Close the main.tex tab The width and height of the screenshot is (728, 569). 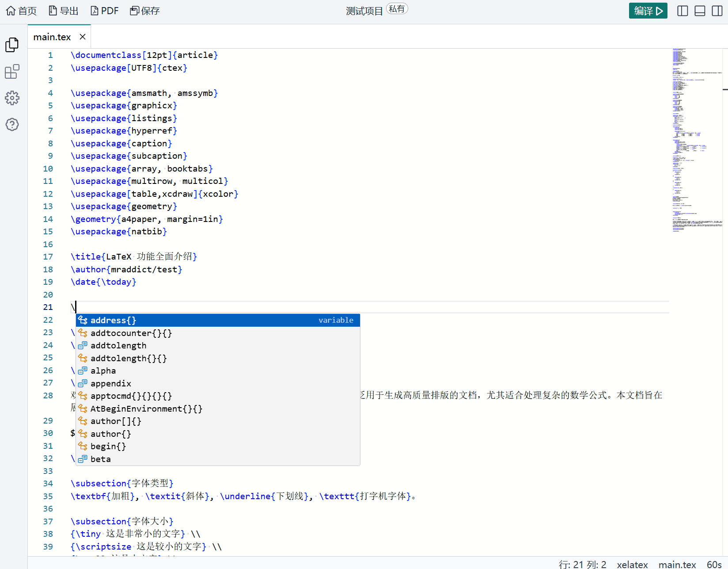(83, 37)
